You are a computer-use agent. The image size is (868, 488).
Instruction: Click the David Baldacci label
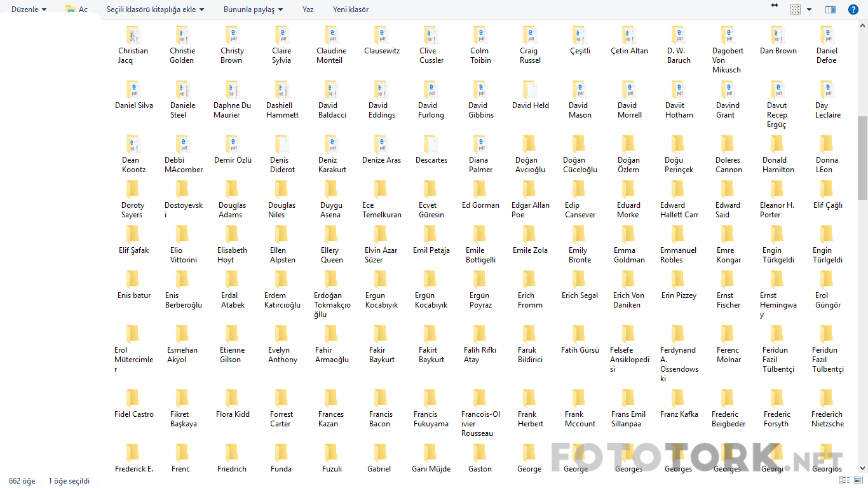(x=331, y=111)
